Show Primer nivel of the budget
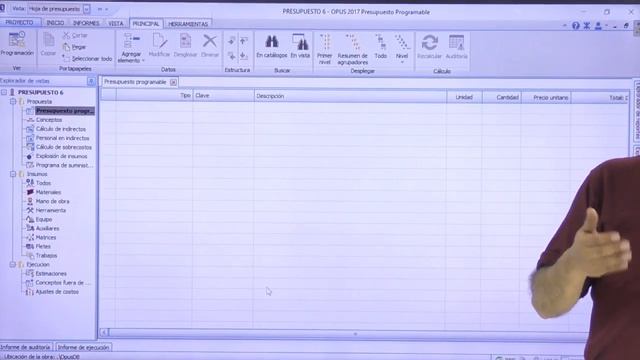The height and width of the screenshot is (360, 640). (x=325, y=49)
